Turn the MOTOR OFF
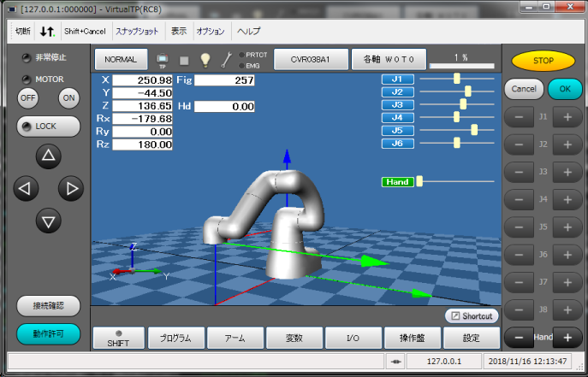 tap(28, 97)
